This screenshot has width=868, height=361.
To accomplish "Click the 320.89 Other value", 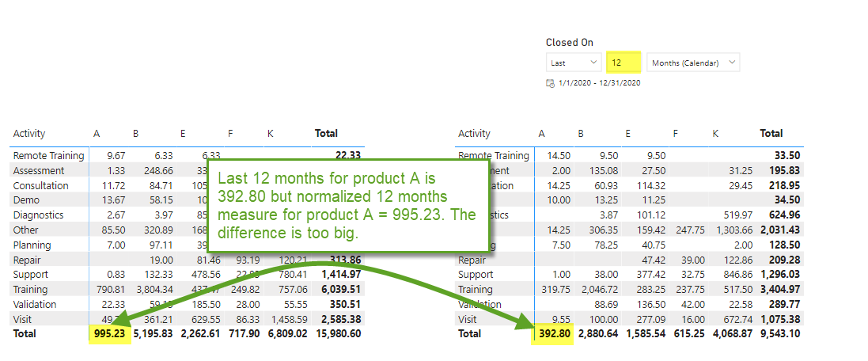I will [x=158, y=230].
